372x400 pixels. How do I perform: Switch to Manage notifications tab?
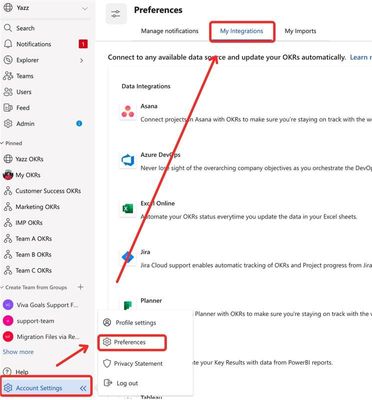pos(169,31)
